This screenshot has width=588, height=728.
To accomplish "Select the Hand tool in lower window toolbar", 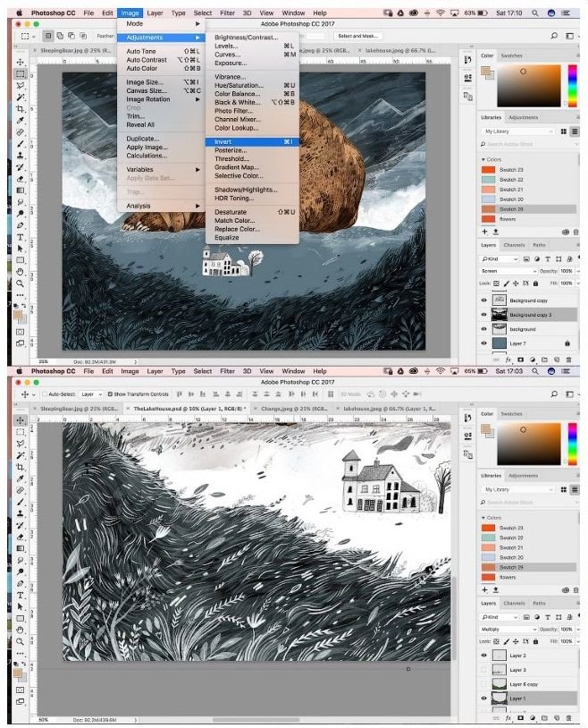I will tap(21, 630).
